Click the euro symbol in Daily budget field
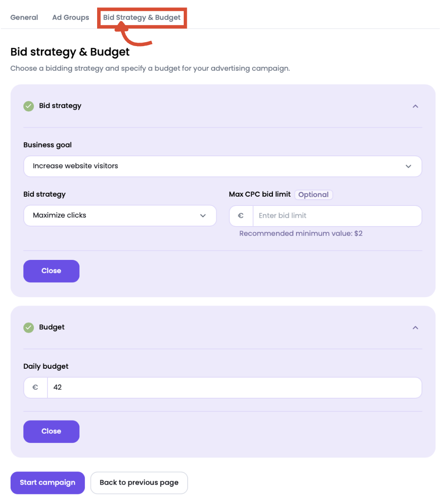The image size is (443, 504). coord(36,388)
